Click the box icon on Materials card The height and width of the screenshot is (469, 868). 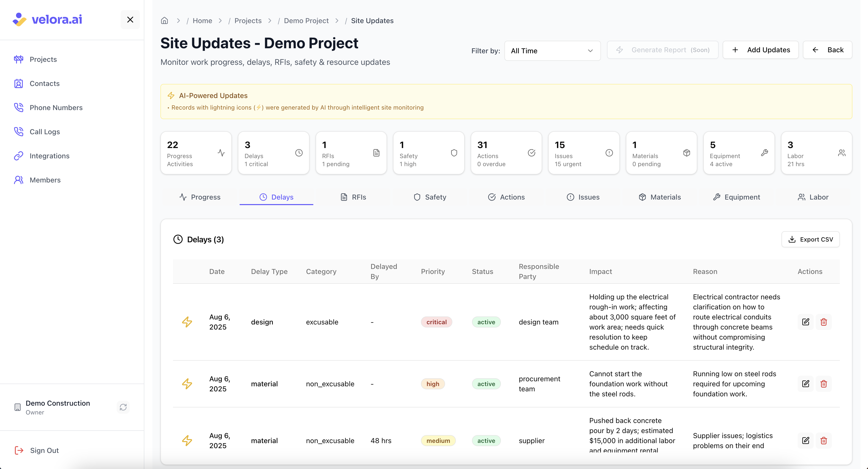[x=687, y=153]
